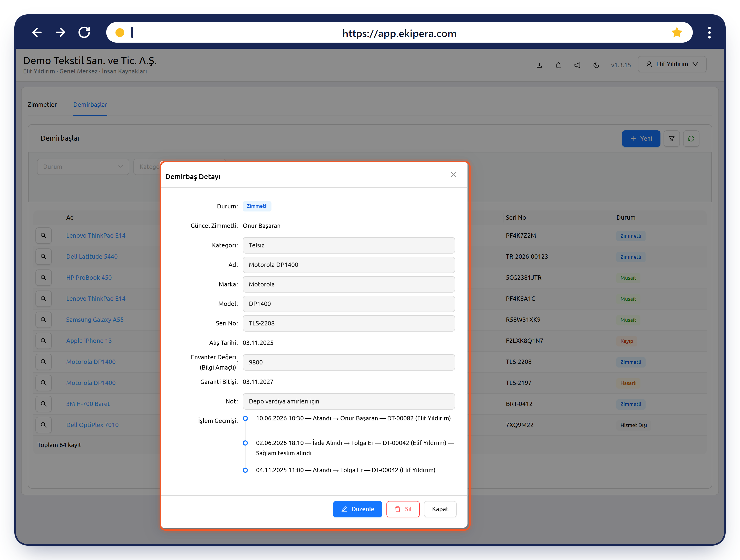
Task: Click the Kayıp status tag
Action: click(x=627, y=341)
